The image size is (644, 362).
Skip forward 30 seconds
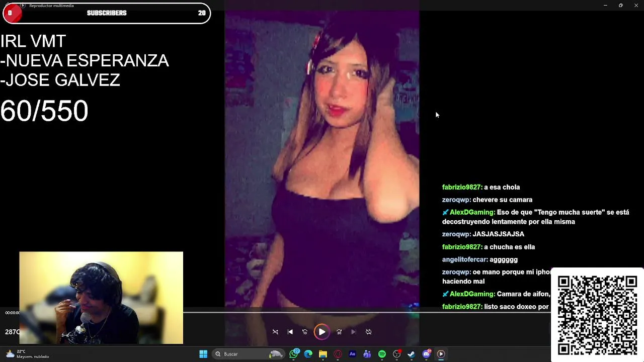tap(339, 332)
